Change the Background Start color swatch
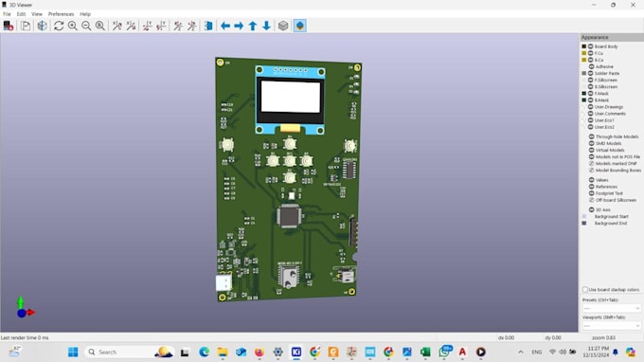The width and height of the screenshot is (644, 362). coord(584,217)
